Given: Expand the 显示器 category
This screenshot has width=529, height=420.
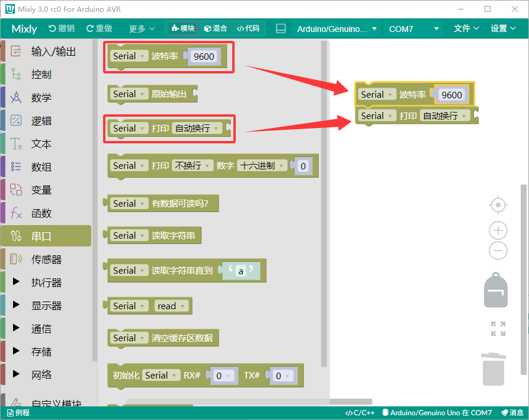Looking at the screenshot, I should pyautogui.click(x=16, y=304).
